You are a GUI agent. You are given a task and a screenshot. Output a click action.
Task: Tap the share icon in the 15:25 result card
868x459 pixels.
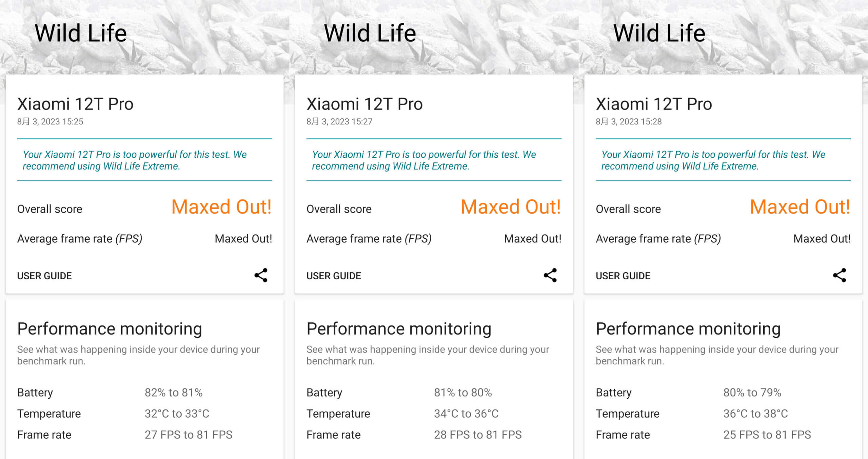click(x=261, y=275)
